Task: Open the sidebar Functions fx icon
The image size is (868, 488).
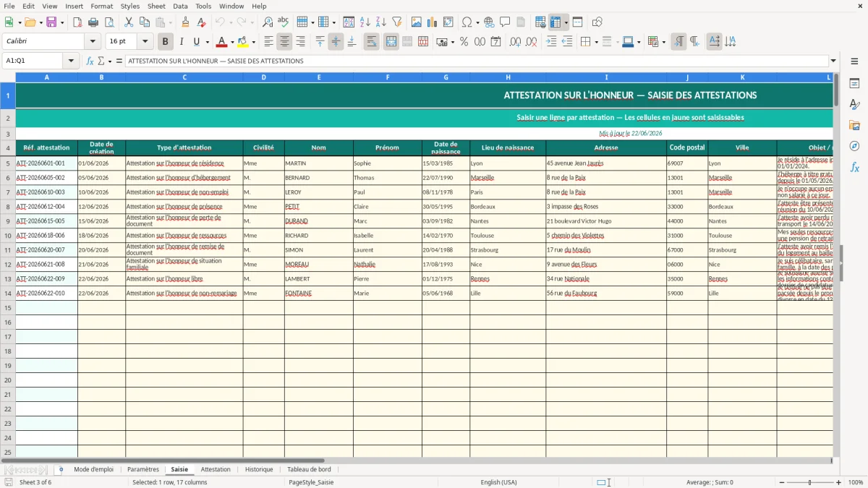Action: click(x=854, y=168)
